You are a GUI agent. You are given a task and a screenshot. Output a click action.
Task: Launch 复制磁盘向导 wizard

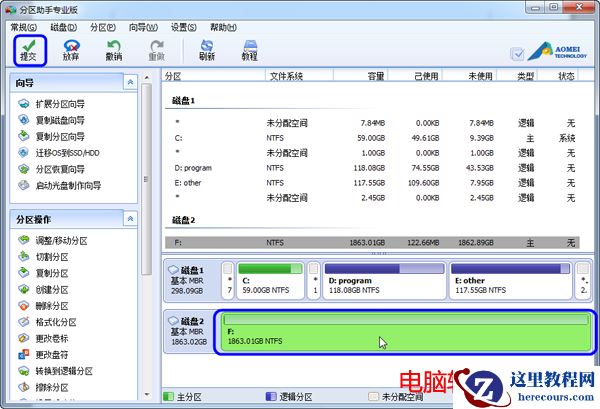pyautogui.click(x=51, y=120)
